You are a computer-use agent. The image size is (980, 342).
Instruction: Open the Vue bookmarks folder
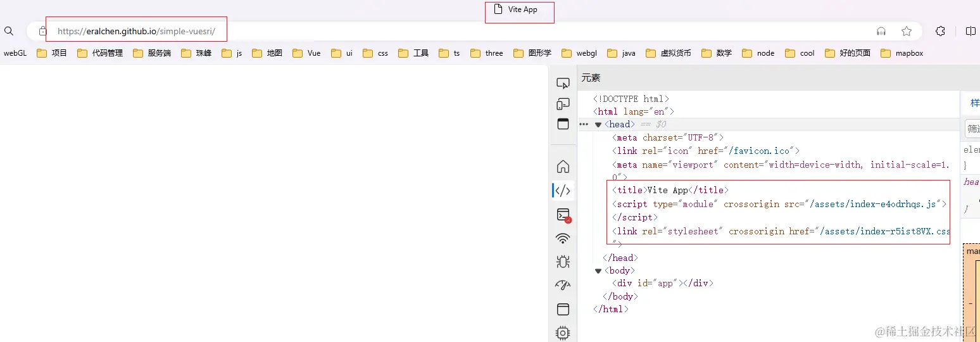pos(307,53)
